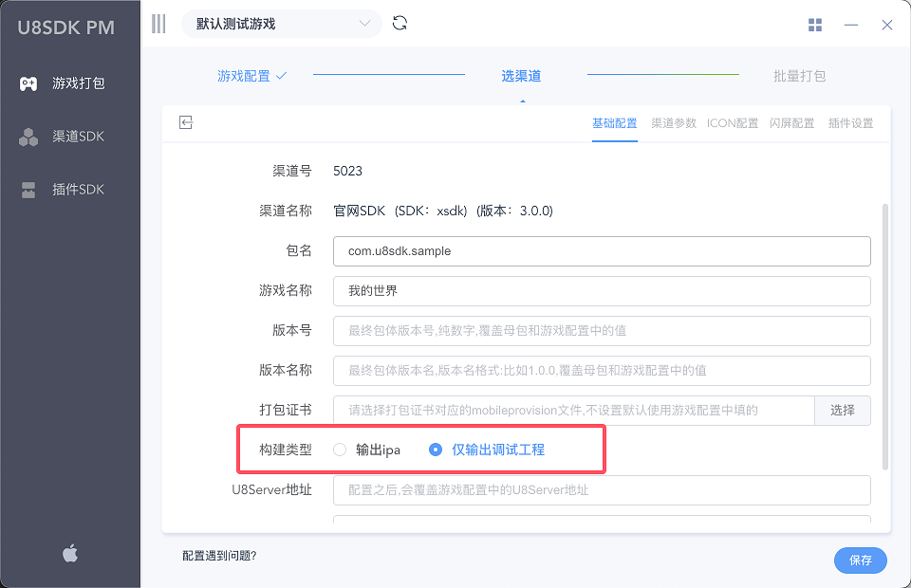Click the form's vertical scrollbar

(885, 337)
